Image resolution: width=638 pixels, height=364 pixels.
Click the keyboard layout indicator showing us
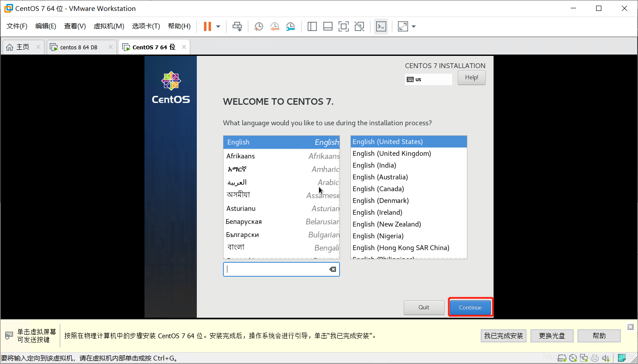click(x=428, y=79)
